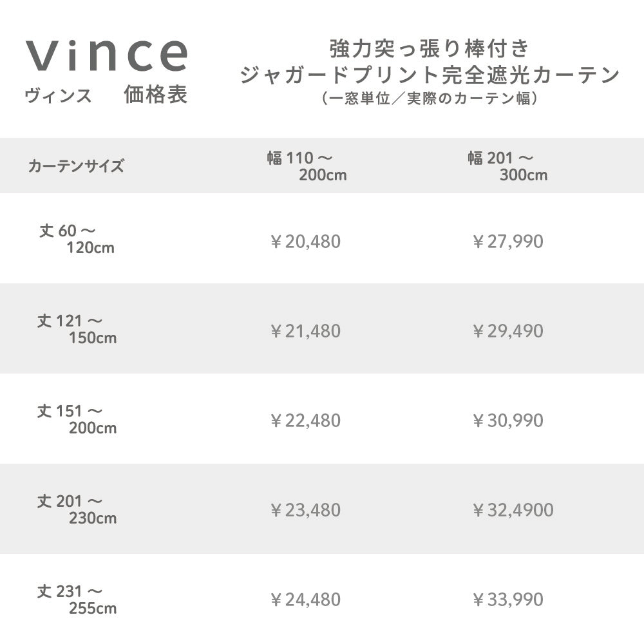Select the ヴィンス katakana label
Viewport: 644px width, 644px height.
(x=58, y=96)
